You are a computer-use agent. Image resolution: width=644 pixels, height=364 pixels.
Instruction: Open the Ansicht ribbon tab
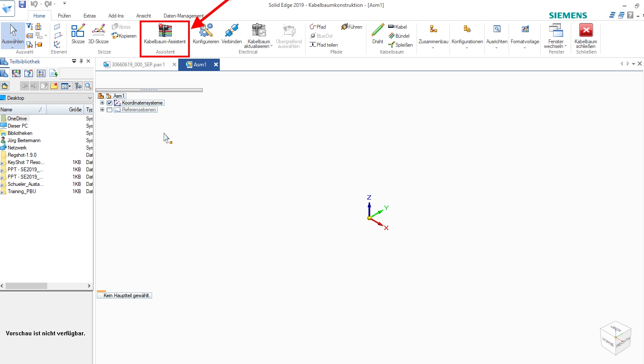coord(144,16)
